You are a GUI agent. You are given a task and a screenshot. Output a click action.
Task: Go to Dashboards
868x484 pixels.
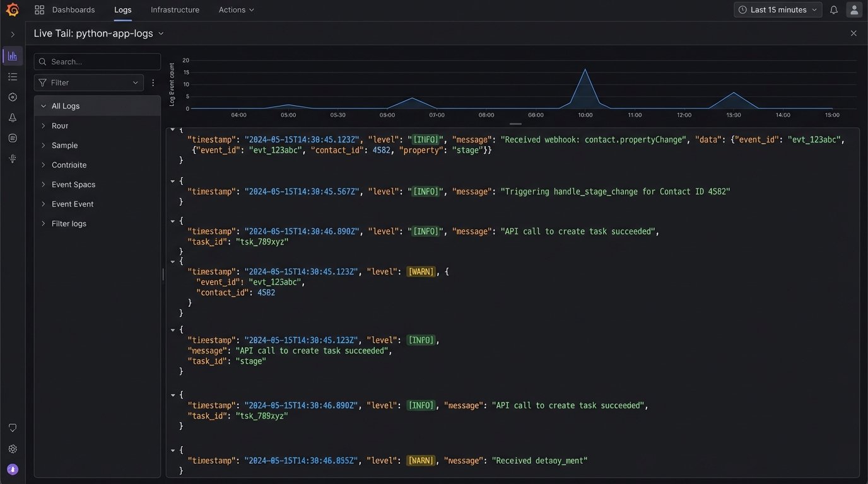point(66,10)
